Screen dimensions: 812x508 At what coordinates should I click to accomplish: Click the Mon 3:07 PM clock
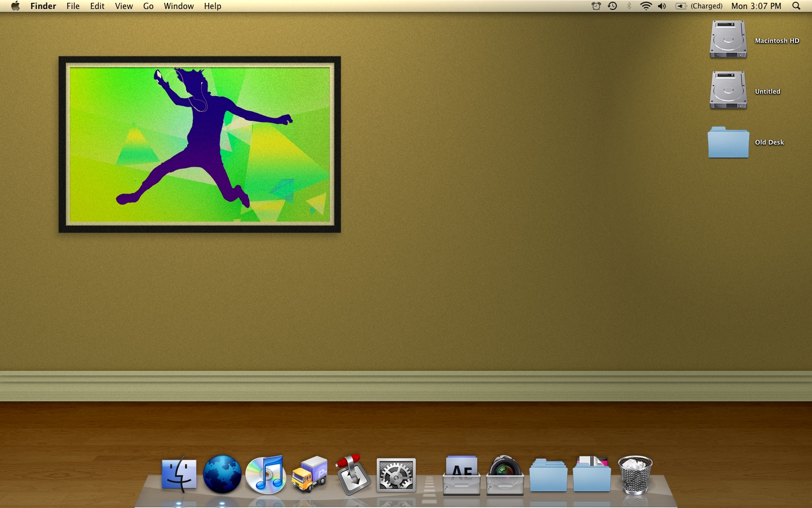756,6
